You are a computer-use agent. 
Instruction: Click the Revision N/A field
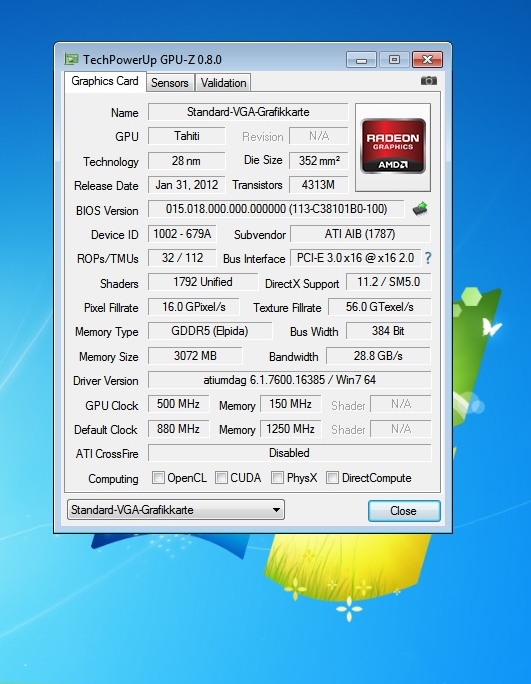319,136
